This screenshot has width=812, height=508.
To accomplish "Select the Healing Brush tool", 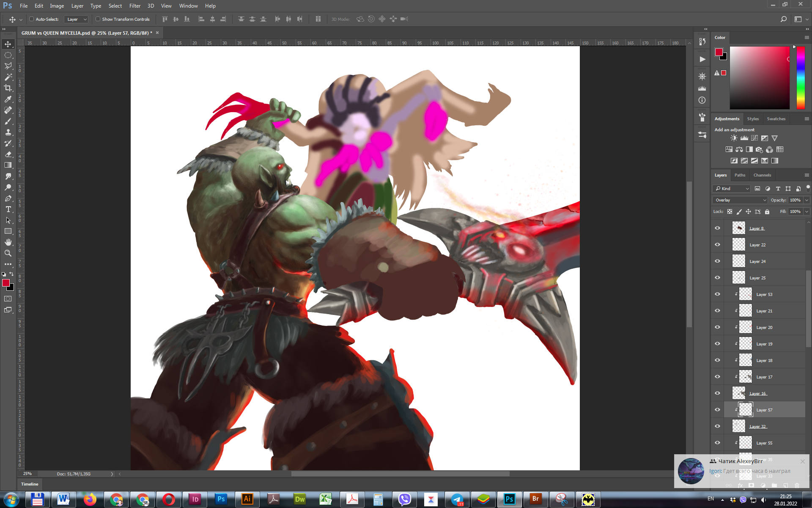I will tap(8, 110).
